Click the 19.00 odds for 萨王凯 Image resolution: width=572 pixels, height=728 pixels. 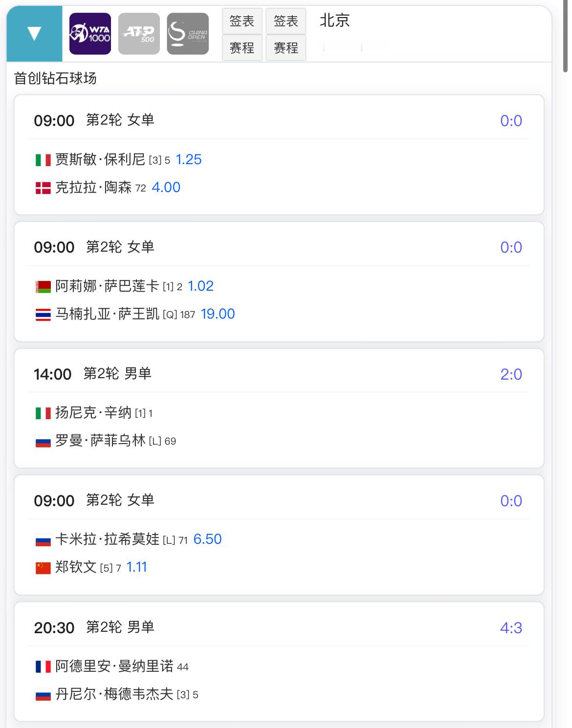coord(218,314)
